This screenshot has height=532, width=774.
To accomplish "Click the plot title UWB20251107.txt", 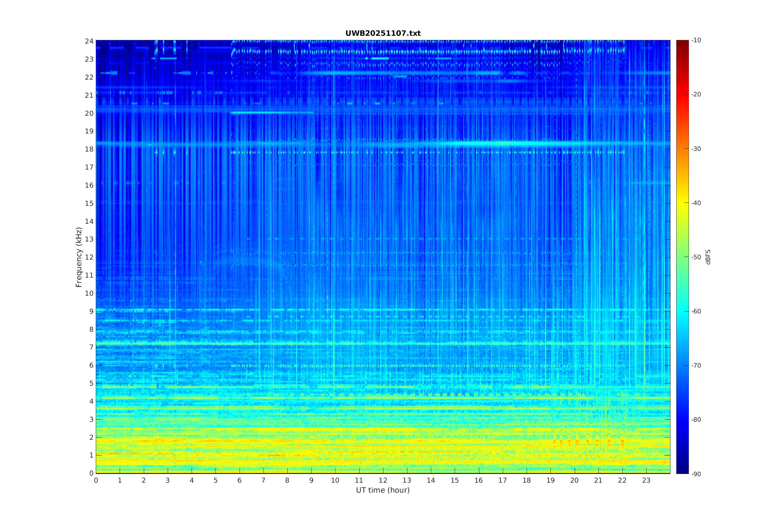I will click(383, 33).
